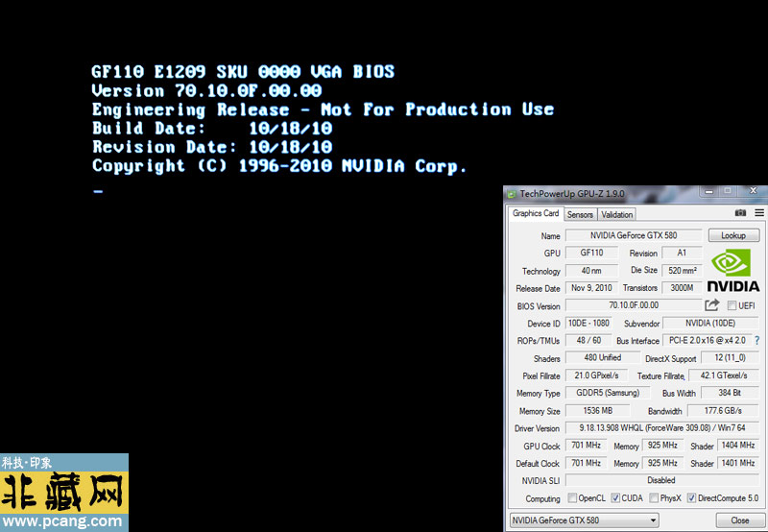Click the Bus Interface field PCI-E 2.0
The height and width of the screenshot is (532, 768).
(x=708, y=341)
